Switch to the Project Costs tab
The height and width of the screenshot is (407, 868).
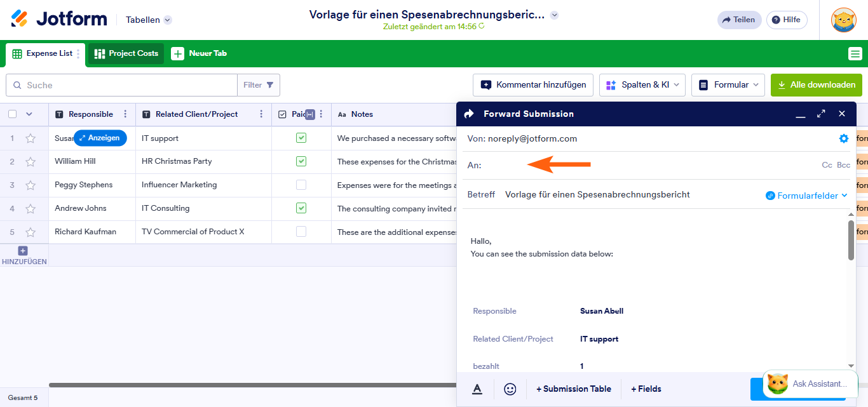coord(125,53)
